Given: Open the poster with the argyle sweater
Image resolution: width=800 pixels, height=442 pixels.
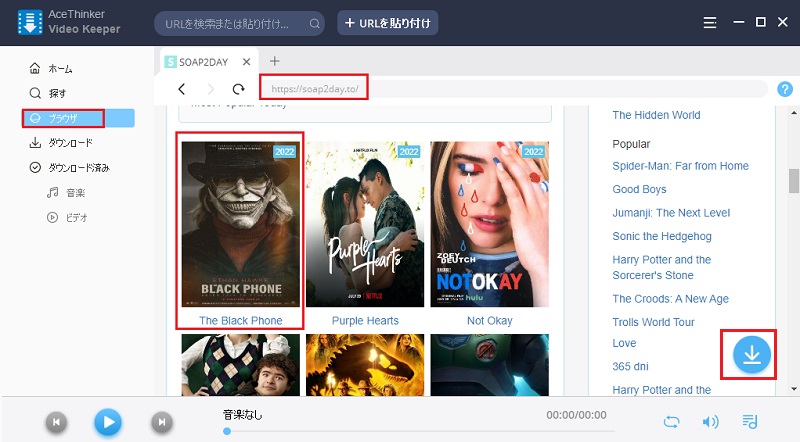Looking at the screenshot, I should click(241, 365).
